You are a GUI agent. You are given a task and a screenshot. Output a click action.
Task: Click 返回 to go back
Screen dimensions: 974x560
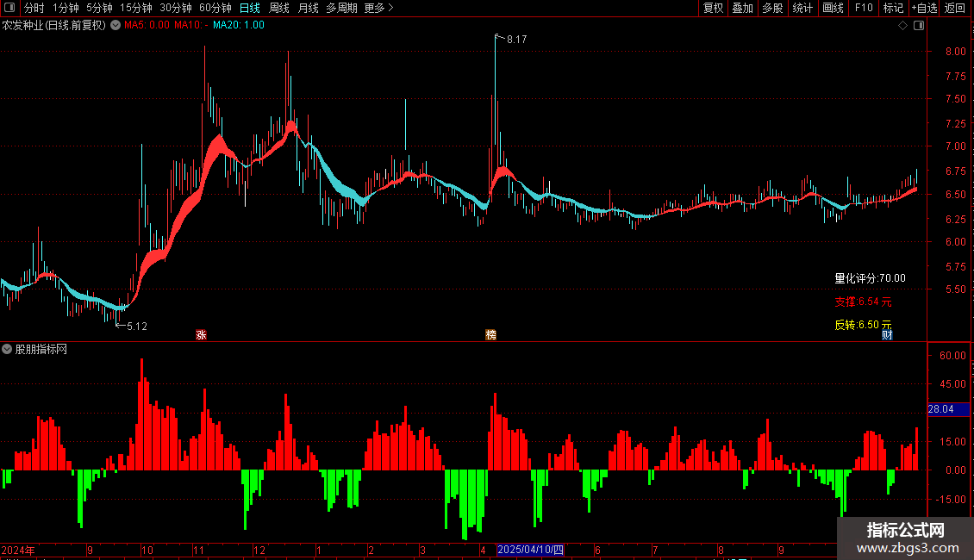click(x=955, y=8)
